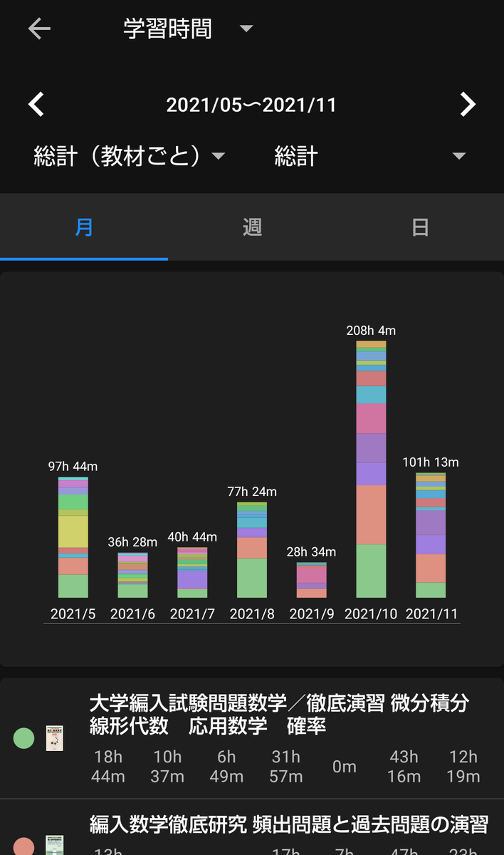Switch to the 日 tab

420,227
